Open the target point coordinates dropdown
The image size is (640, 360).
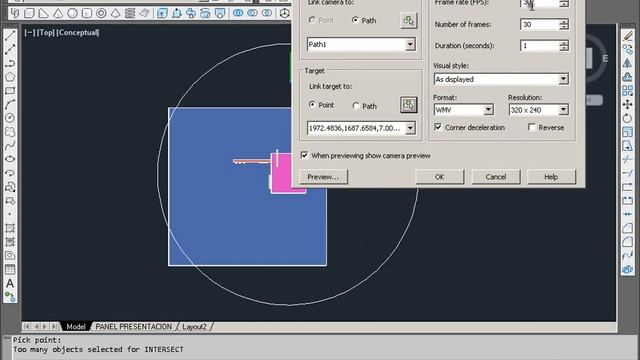point(410,128)
